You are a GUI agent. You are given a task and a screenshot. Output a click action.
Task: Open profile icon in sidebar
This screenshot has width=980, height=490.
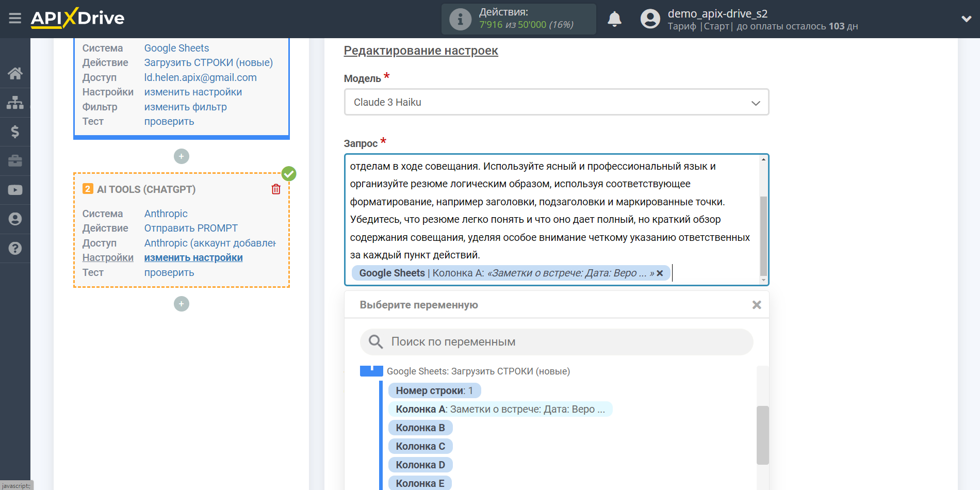tap(15, 219)
